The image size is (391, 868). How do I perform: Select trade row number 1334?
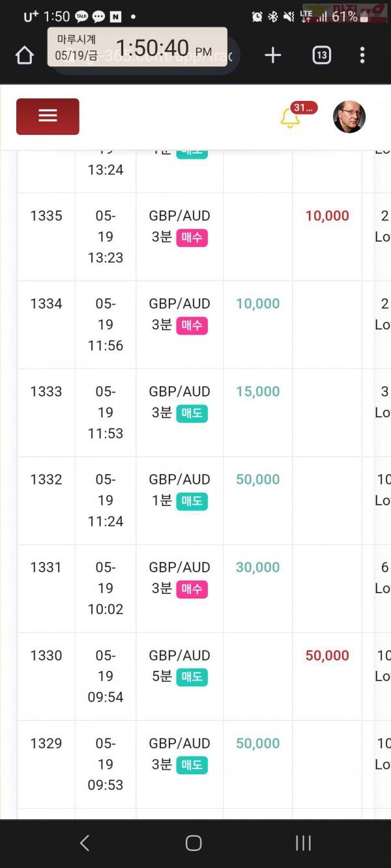coord(46,303)
